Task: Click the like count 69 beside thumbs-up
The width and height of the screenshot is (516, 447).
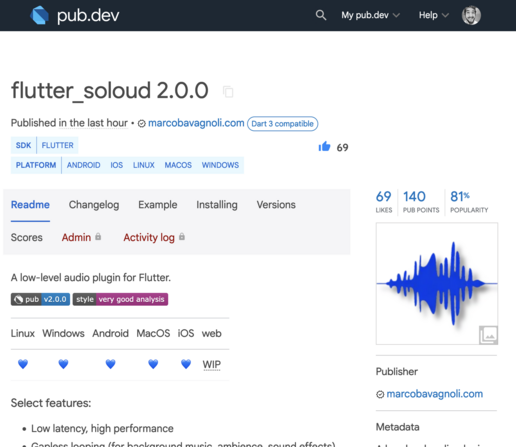Action: tap(342, 147)
